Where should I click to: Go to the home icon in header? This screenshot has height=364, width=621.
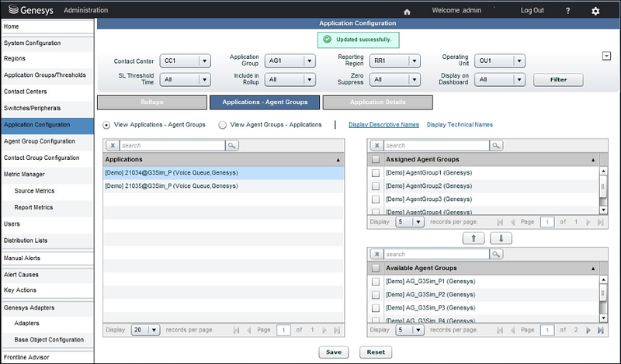407,12
